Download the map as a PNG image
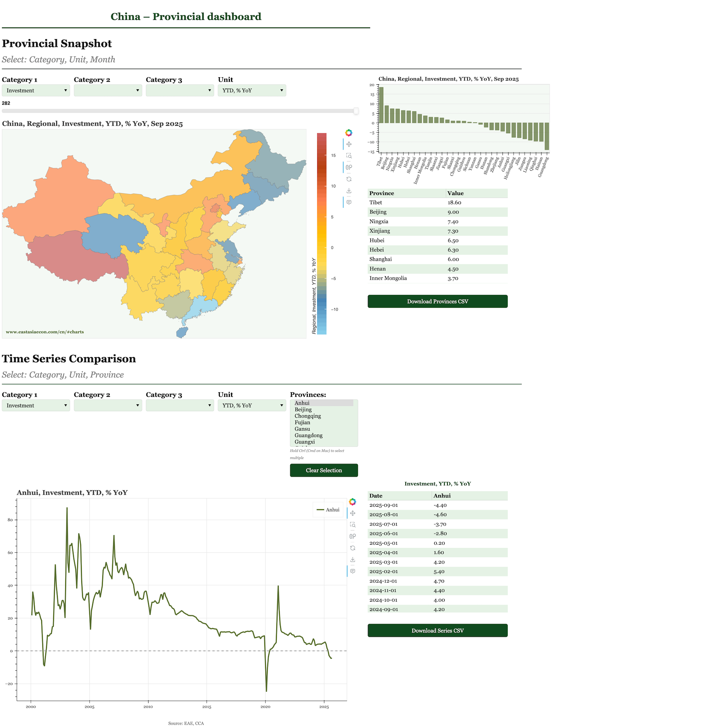This screenshot has height=728, width=720. [x=349, y=191]
